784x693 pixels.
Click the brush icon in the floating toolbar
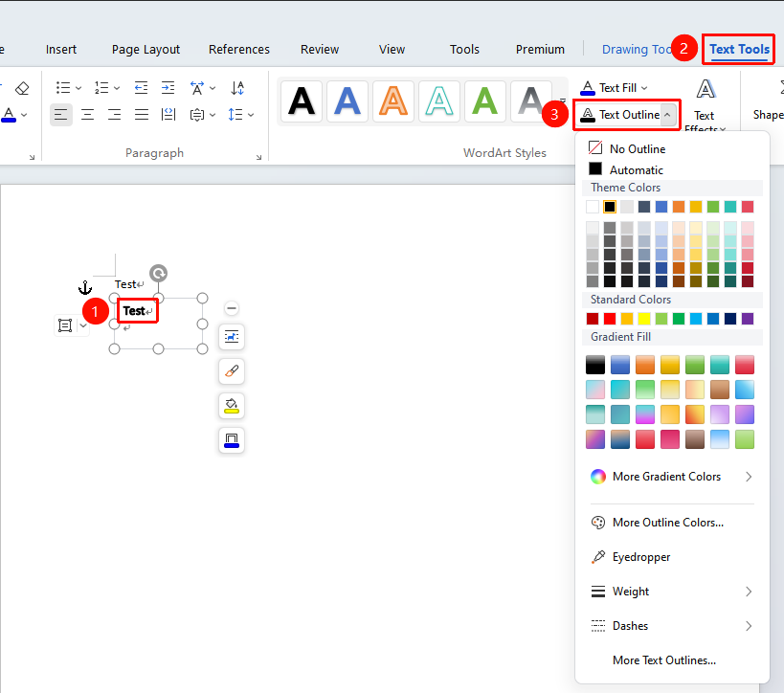point(232,371)
